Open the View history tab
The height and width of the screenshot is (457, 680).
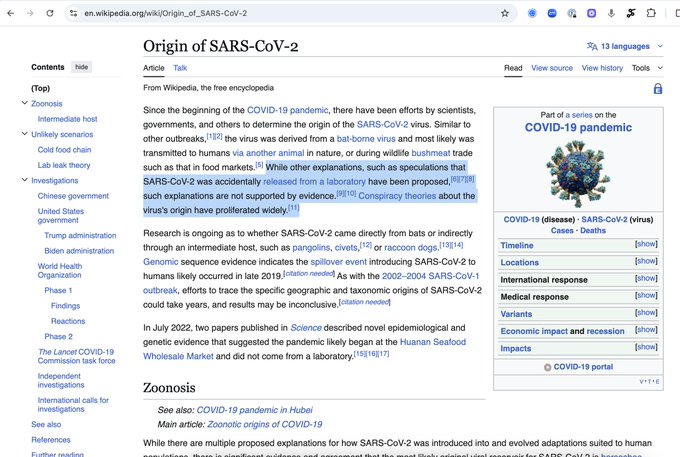pos(602,68)
